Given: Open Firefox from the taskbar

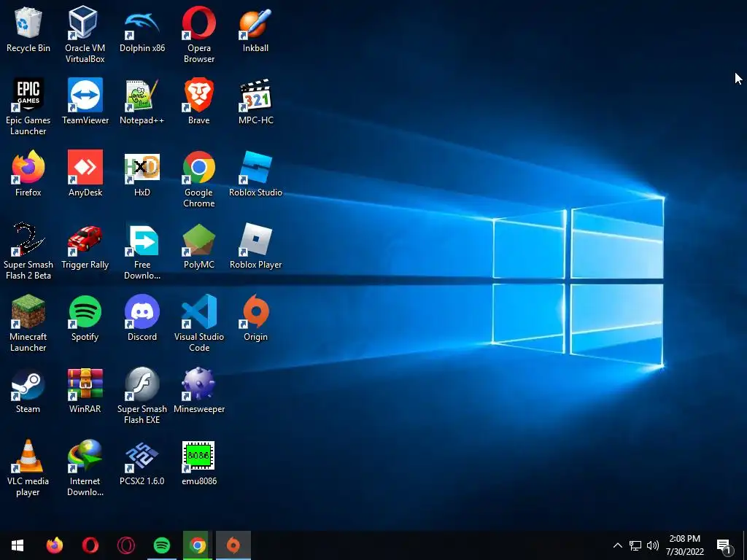Looking at the screenshot, I should point(54,545).
